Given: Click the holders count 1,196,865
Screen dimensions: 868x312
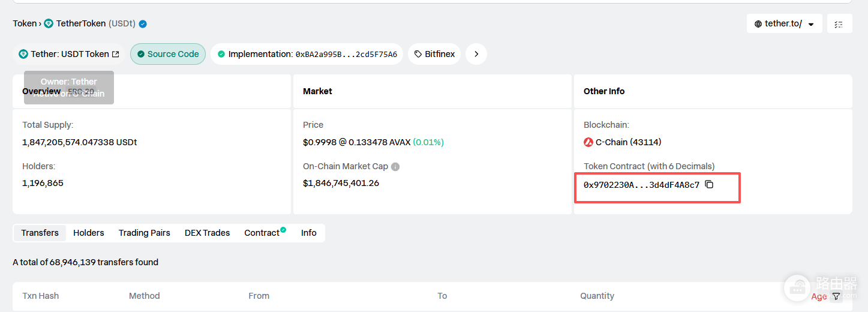Looking at the screenshot, I should click(43, 183).
